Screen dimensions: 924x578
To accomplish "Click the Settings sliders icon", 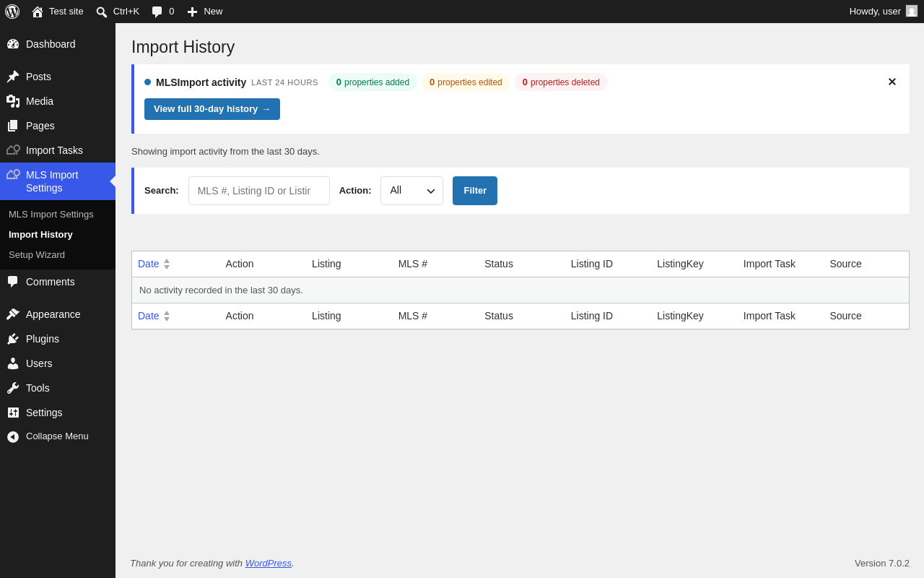I will tap(13, 413).
